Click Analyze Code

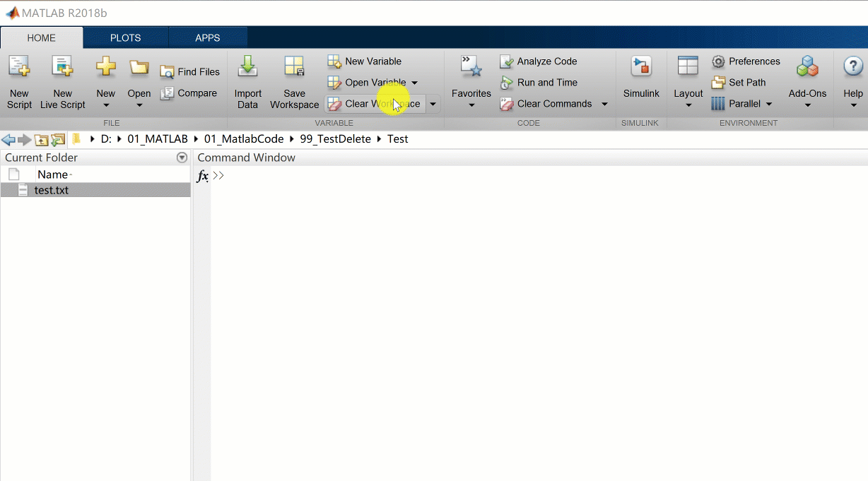coord(539,61)
